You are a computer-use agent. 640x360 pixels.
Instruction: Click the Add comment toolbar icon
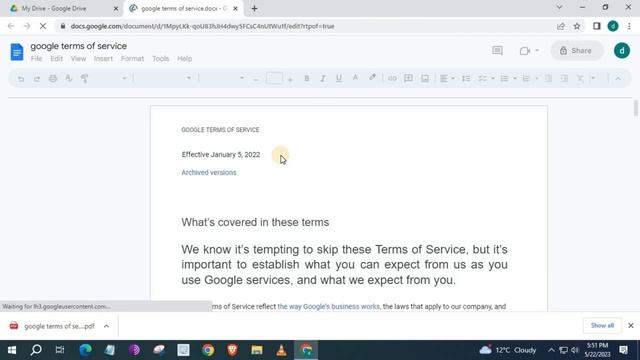[x=408, y=78]
